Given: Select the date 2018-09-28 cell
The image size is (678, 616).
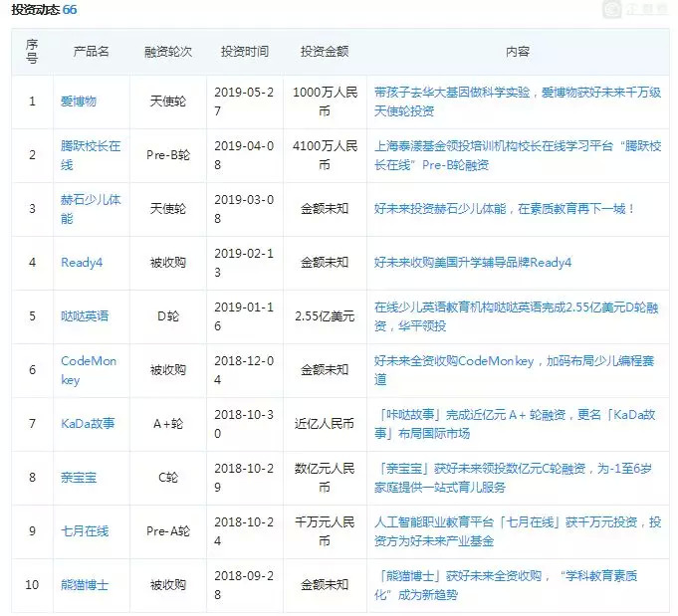Looking at the screenshot, I should (x=244, y=584).
